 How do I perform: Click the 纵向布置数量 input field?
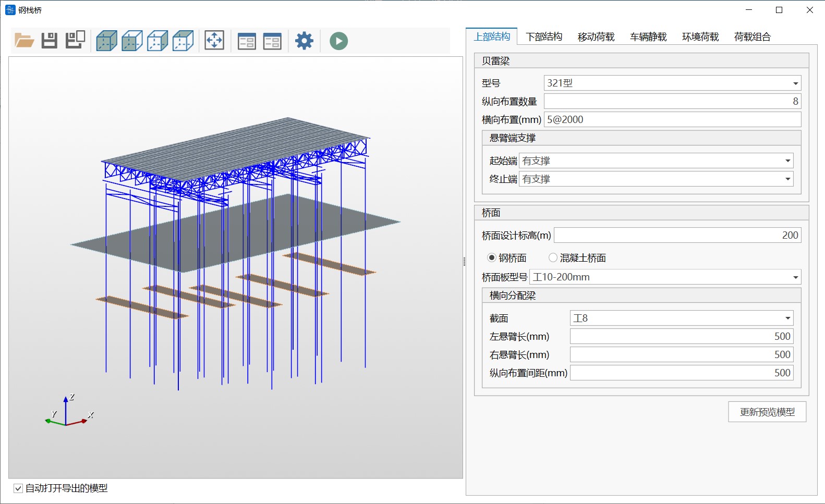672,101
